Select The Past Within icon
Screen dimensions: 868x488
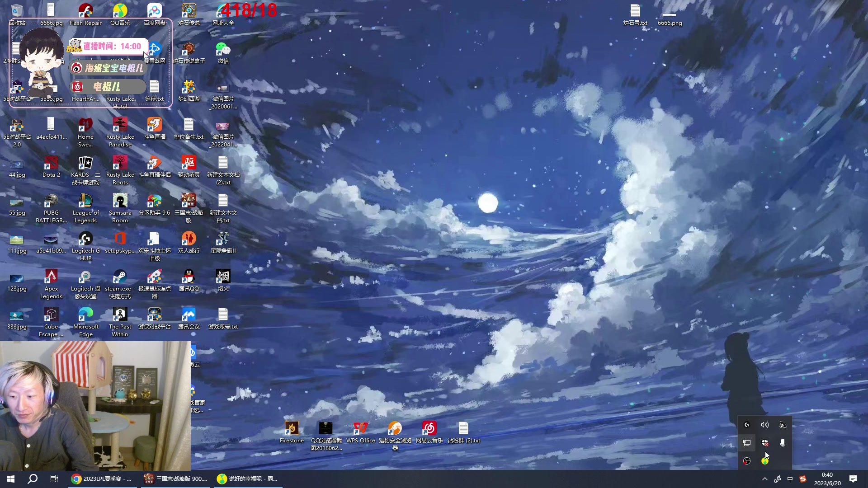pos(120,322)
